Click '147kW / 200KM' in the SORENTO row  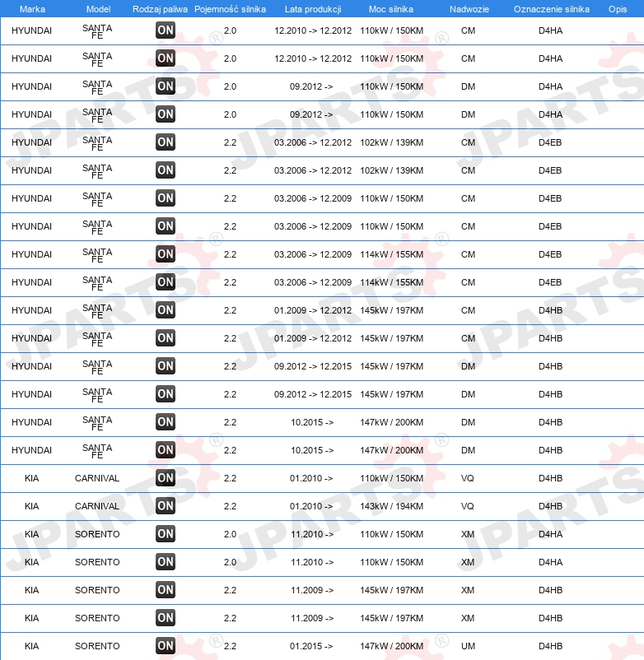(x=392, y=646)
